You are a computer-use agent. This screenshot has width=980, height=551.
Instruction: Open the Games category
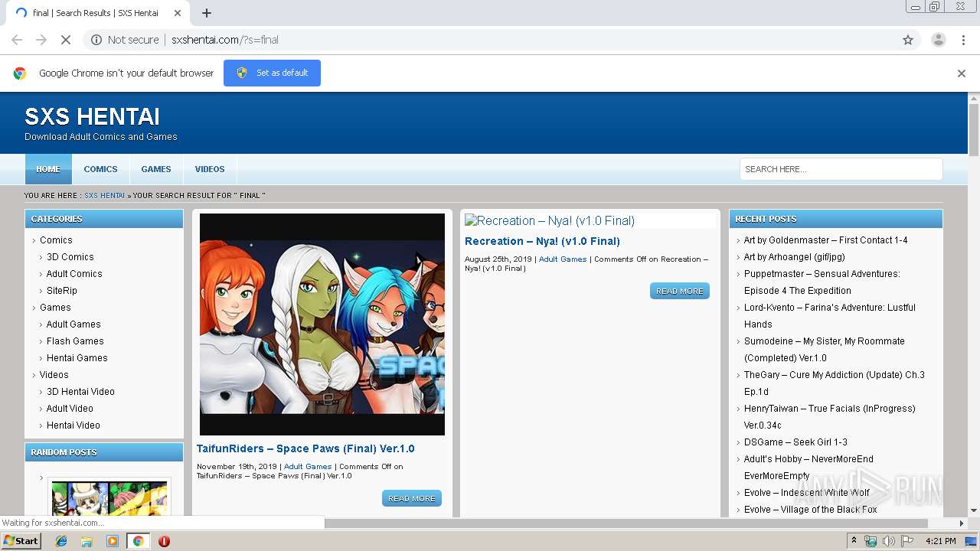point(55,308)
